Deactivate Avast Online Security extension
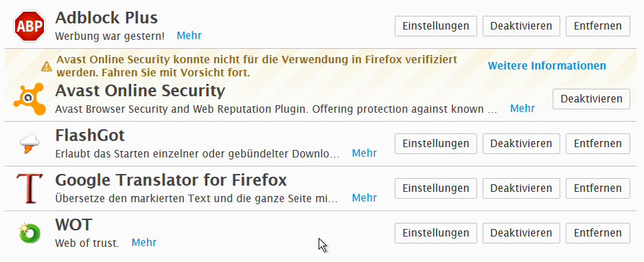644x262 pixels. (x=591, y=99)
